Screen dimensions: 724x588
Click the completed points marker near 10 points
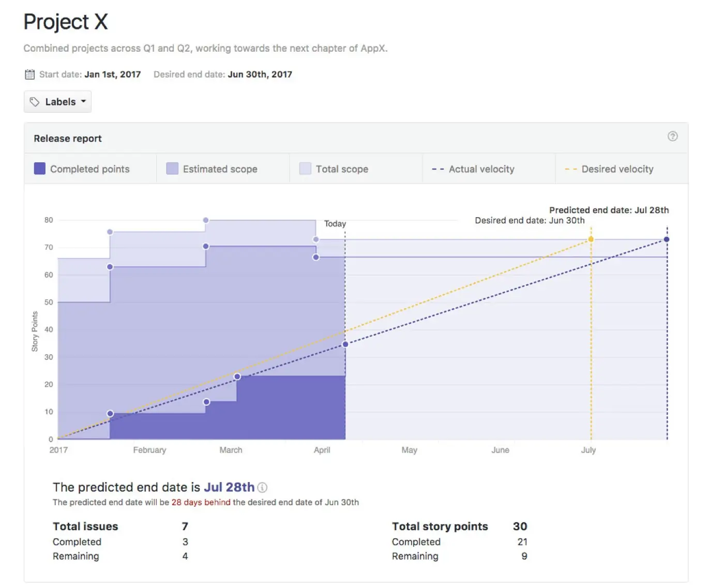tap(110, 414)
